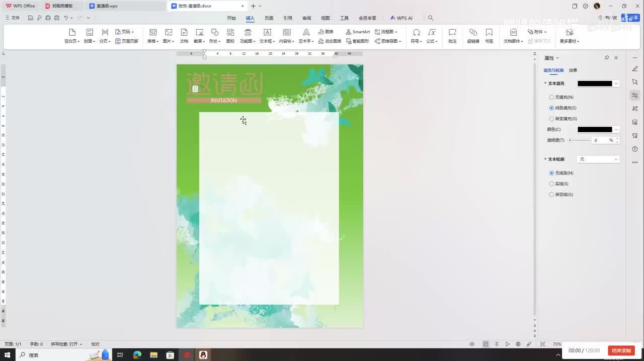Click the 结束录制 button

click(x=621, y=350)
